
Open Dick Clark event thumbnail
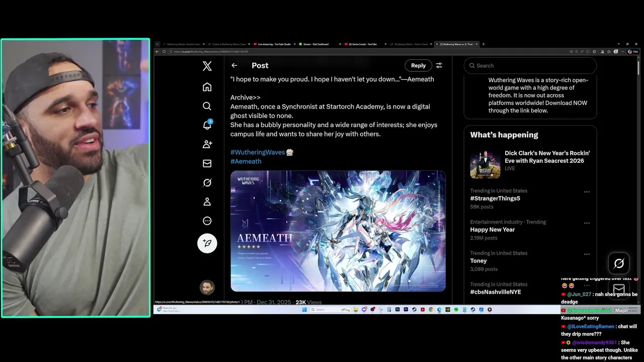(485, 164)
